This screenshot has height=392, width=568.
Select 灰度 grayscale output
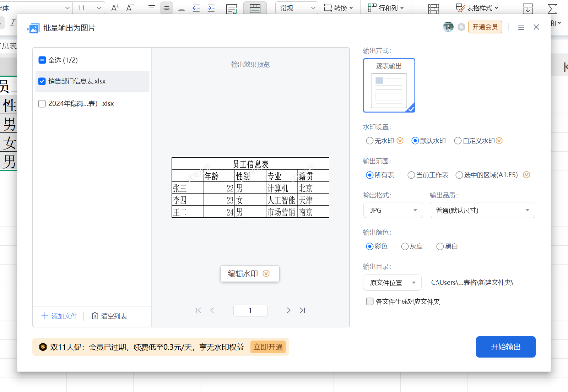pyautogui.click(x=405, y=246)
